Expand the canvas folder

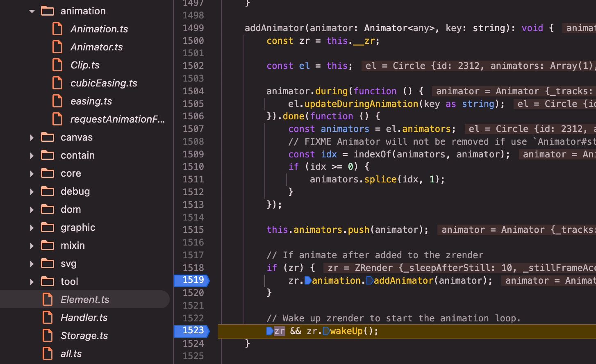pyautogui.click(x=32, y=138)
